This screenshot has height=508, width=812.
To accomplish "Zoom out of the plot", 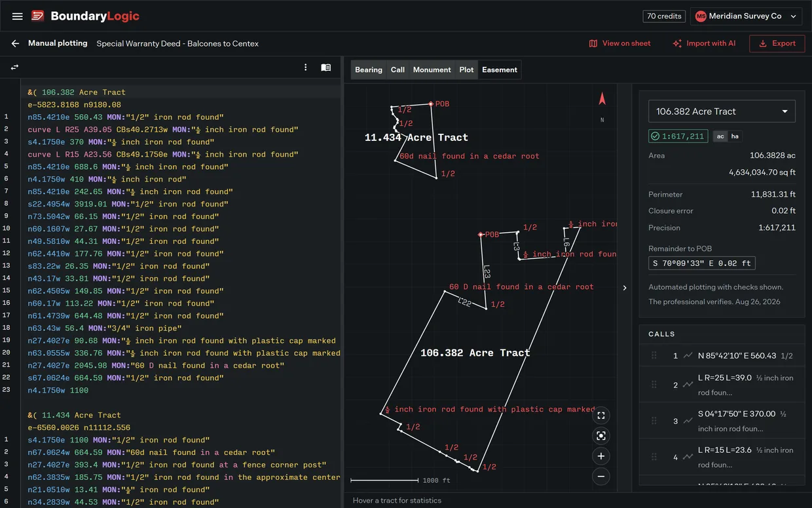I will coord(601,477).
